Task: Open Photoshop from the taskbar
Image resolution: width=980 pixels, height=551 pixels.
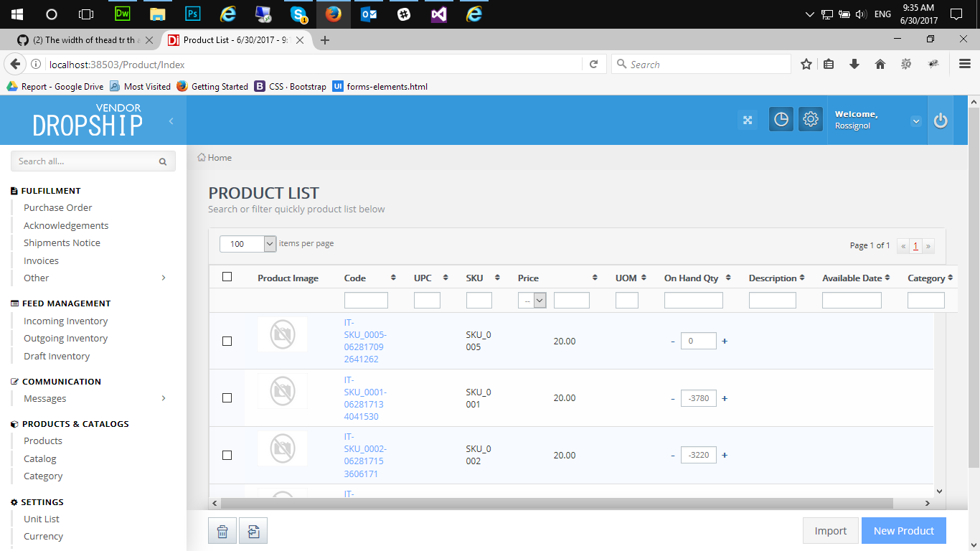Action: pyautogui.click(x=192, y=14)
